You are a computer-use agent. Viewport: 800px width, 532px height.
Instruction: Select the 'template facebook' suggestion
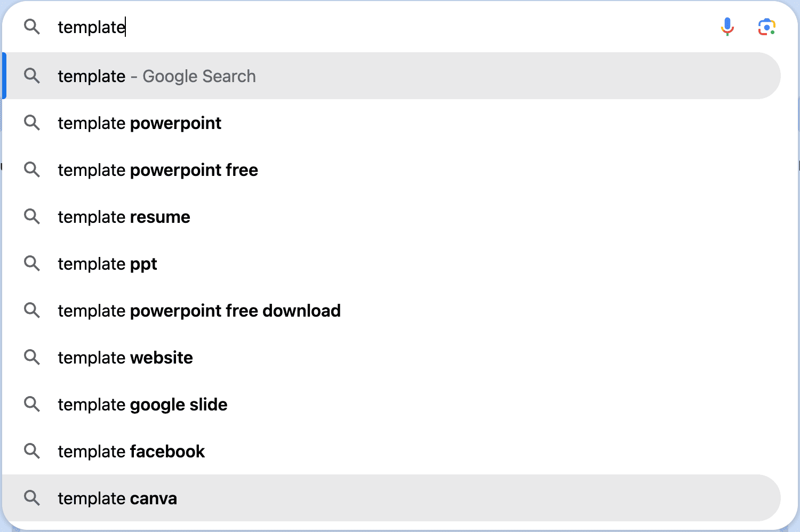click(x=131, y=451)
